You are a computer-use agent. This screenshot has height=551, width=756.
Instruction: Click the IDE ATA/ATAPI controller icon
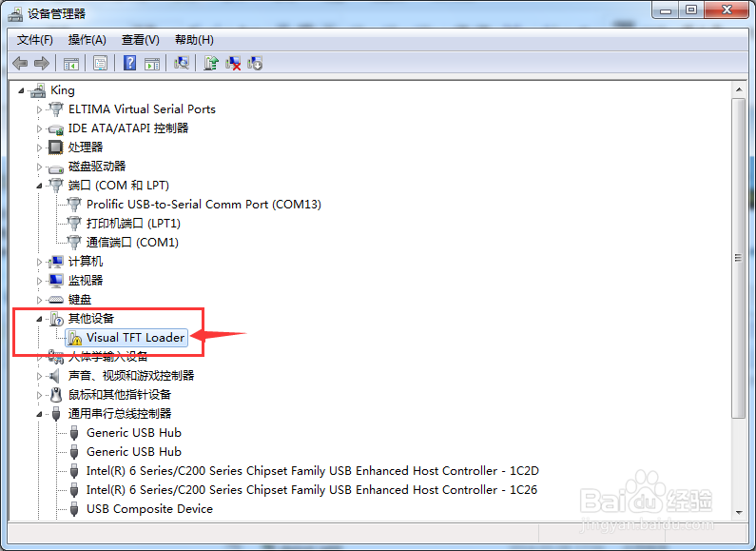[56, 128]
